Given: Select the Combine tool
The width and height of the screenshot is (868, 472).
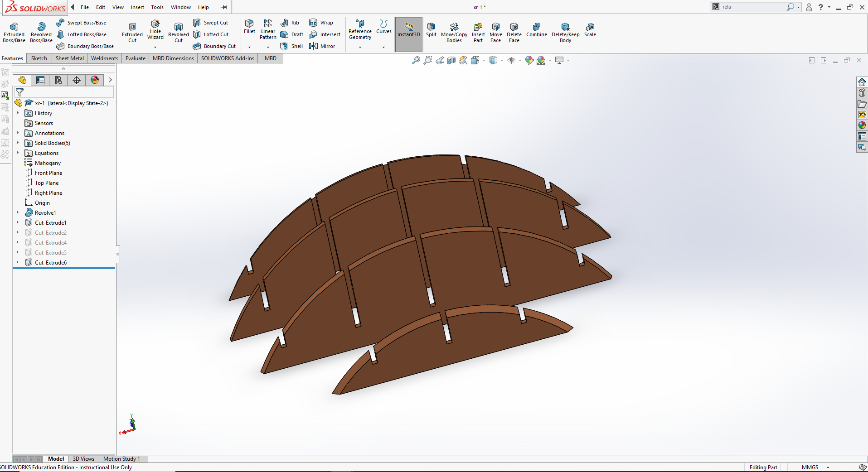Looking at the screenshot, I should (x=537, y=30).
